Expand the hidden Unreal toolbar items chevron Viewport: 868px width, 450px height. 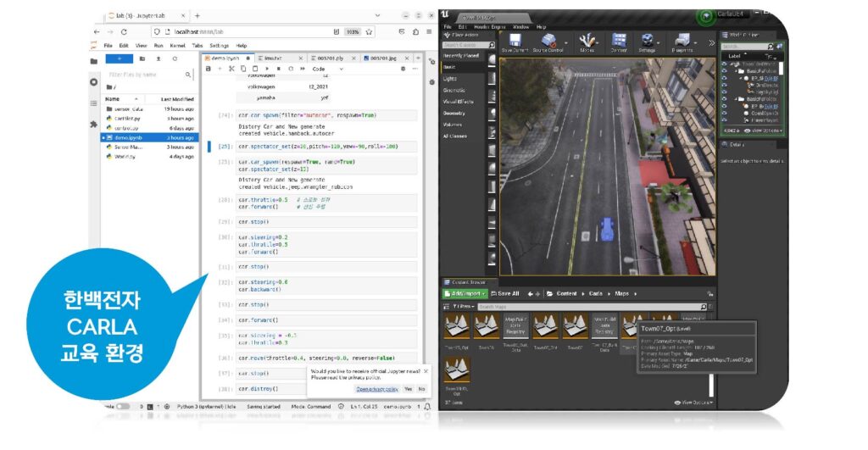click(711, 42)
